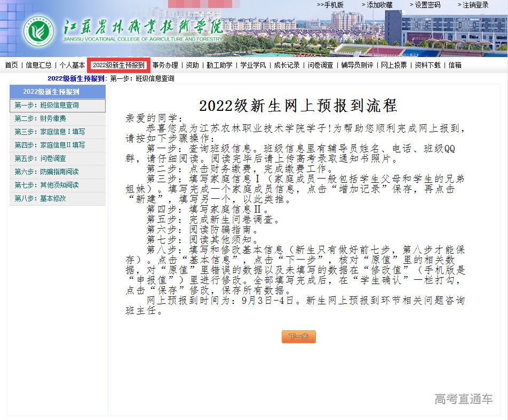This screenshot has height=420, width=508.
Task: Open 第六步：防骗指南阅读 in sidebar
Action: (47, 172)
